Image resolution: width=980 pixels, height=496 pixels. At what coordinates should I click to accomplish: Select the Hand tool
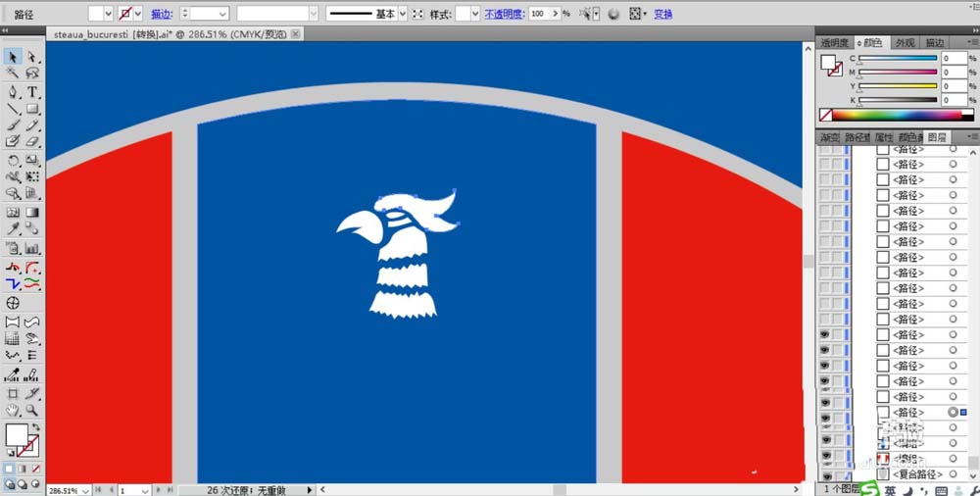tap(12, 411)
